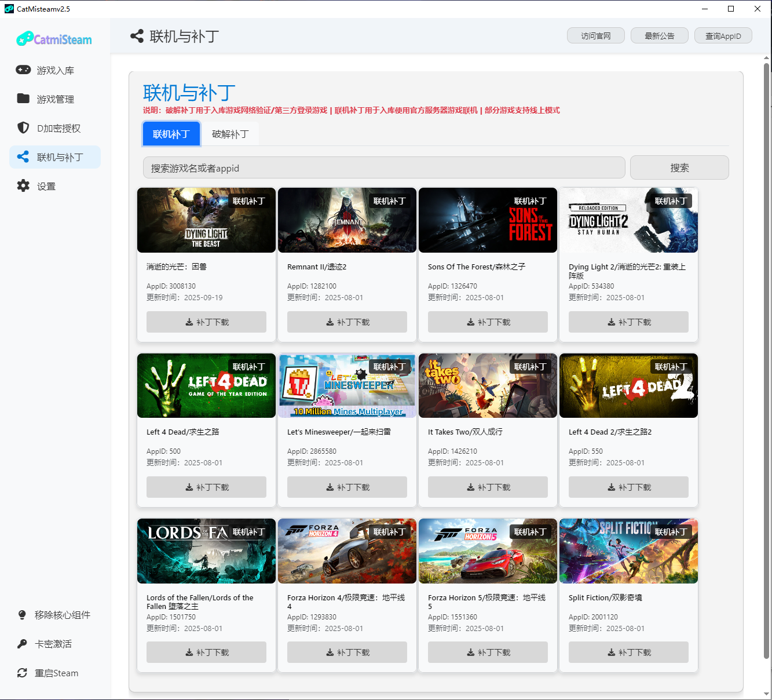Click the text AppID: 2865580
The width and height of the screenshot is (772, 700).
pyautogui.click(x=312, y=451)
